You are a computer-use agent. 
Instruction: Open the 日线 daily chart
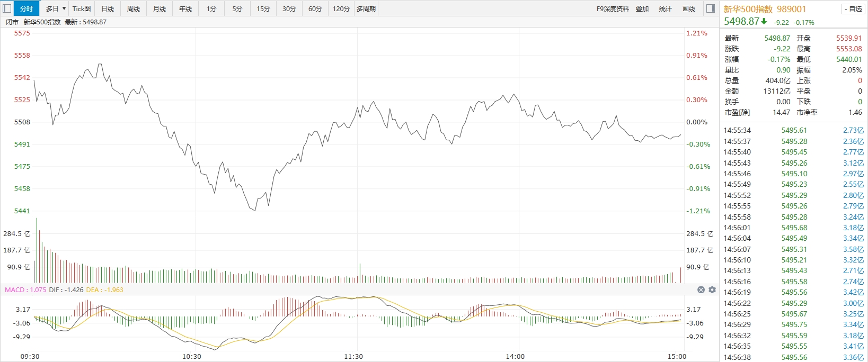pos(108,8)
